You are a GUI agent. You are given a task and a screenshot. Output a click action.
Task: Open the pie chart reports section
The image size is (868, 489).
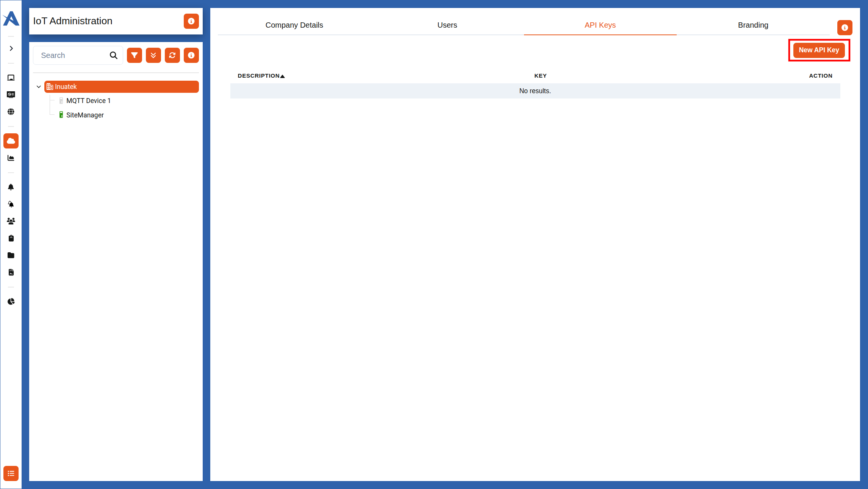click(11, 302)
